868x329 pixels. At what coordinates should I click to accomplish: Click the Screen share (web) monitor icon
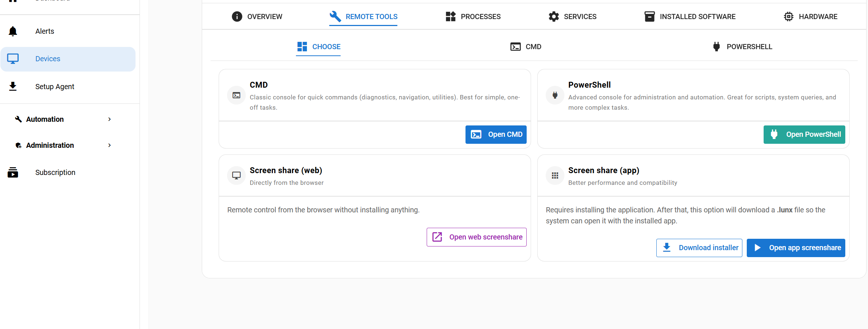pos(237,176)
